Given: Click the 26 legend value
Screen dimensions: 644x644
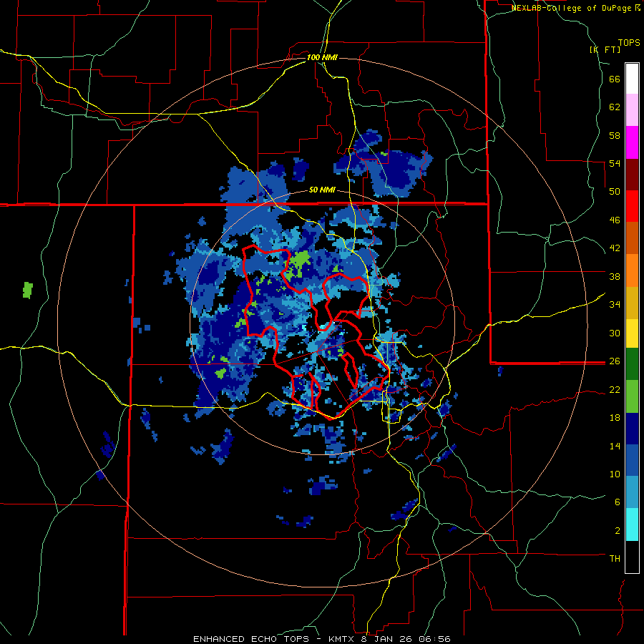Looking at the screenshot, I should coord(615,361).
